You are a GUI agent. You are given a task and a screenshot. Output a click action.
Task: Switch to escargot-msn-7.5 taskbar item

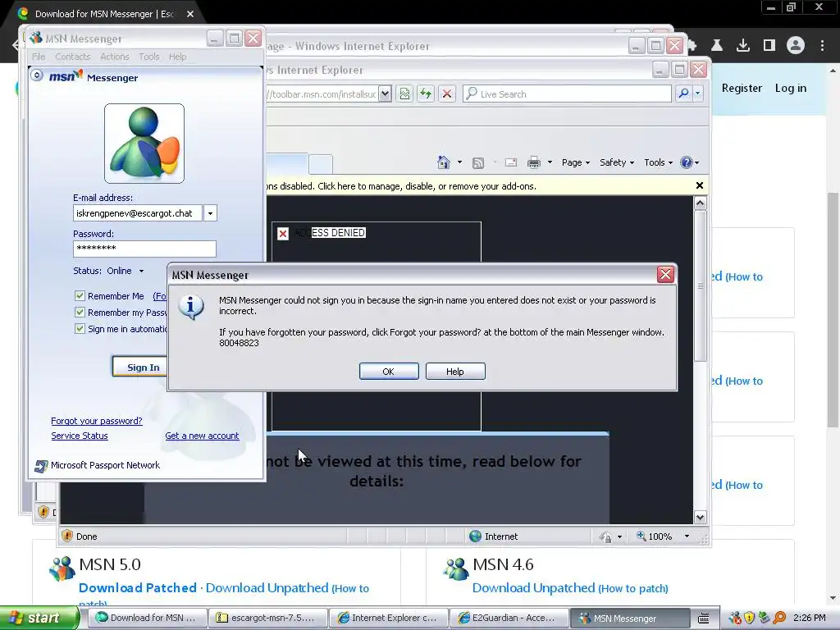tap(268, 618)
